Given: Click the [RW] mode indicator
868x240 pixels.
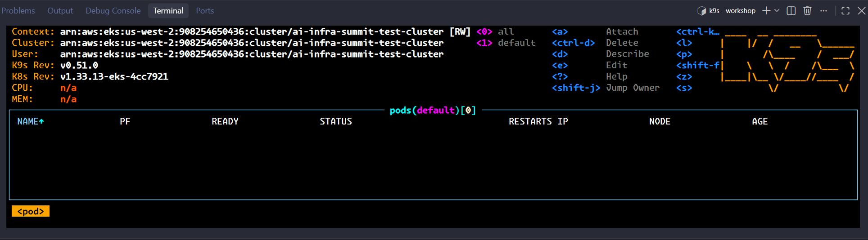Looking at the screenshot, I should pyautogui.click(x=460, y=31).
